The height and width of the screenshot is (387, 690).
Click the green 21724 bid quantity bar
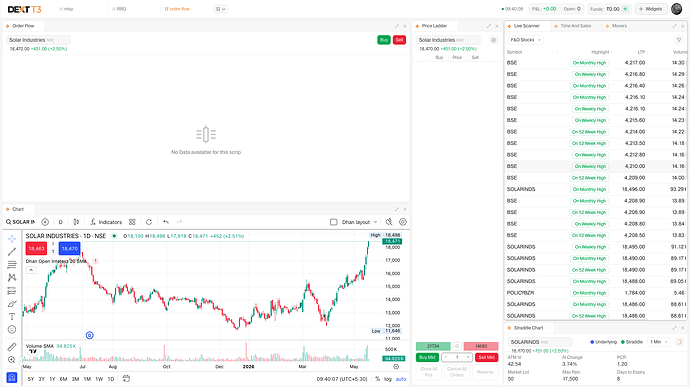click(433, 346)
